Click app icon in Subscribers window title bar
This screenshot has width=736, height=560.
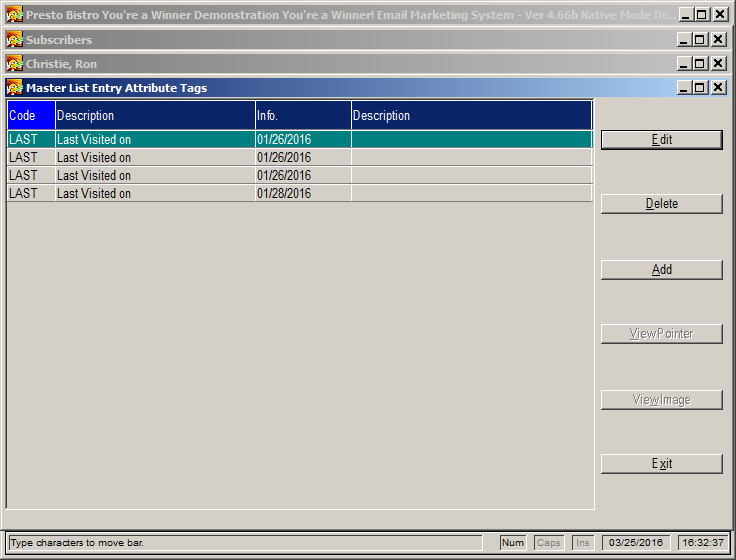pyautogui.click(x=15, y=39)
